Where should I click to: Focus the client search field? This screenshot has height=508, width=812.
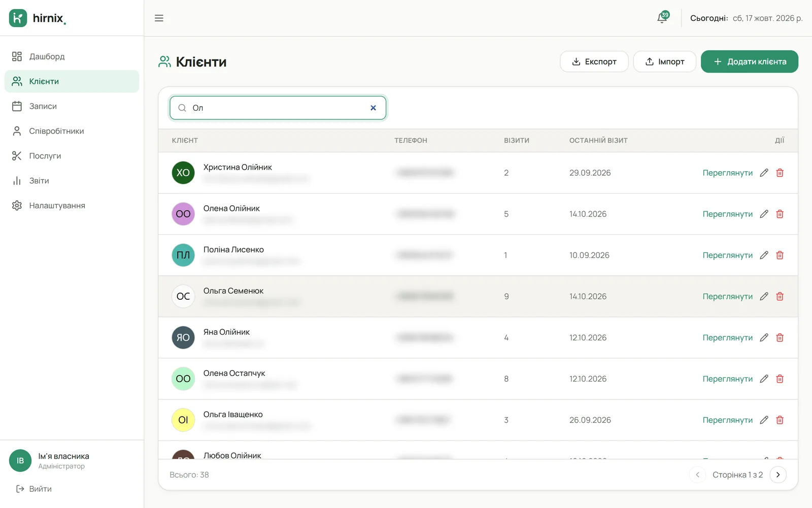click(278, 108)
